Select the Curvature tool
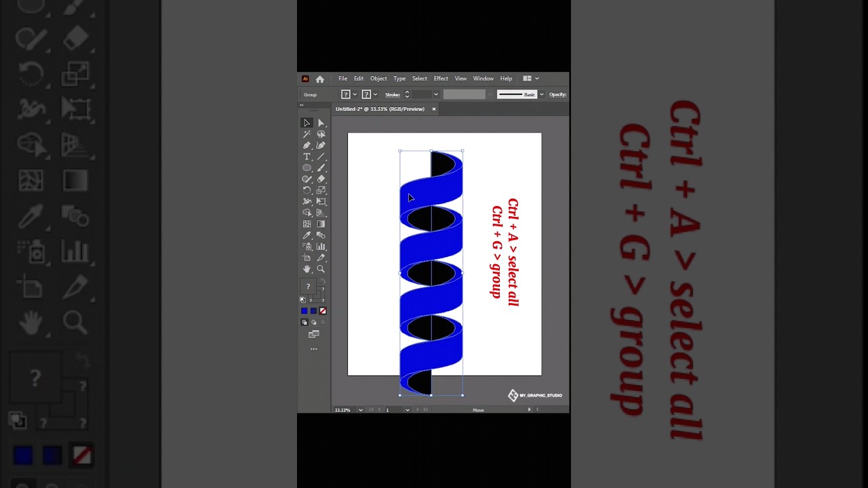The height and width of the screenshot is (488, 868). pos(321,145)
